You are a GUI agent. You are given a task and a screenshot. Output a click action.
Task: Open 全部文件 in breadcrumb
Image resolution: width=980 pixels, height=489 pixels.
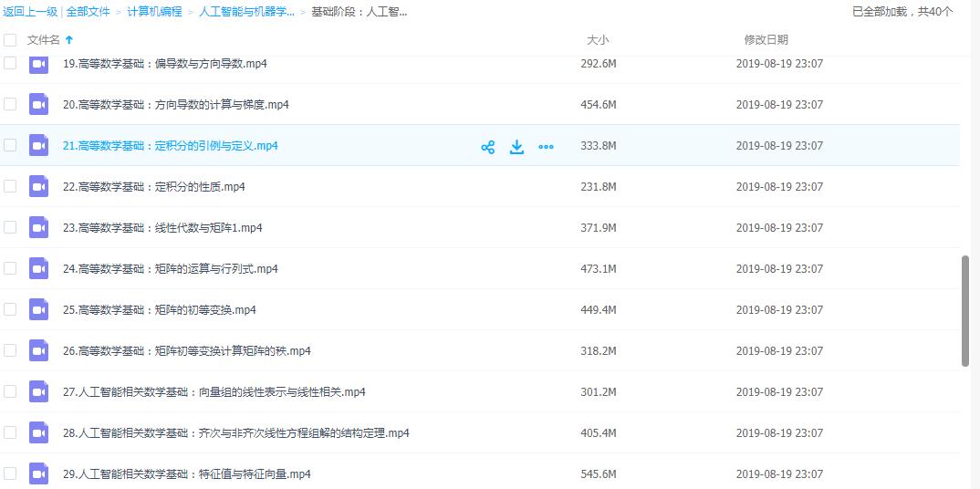tap(89, 12)
